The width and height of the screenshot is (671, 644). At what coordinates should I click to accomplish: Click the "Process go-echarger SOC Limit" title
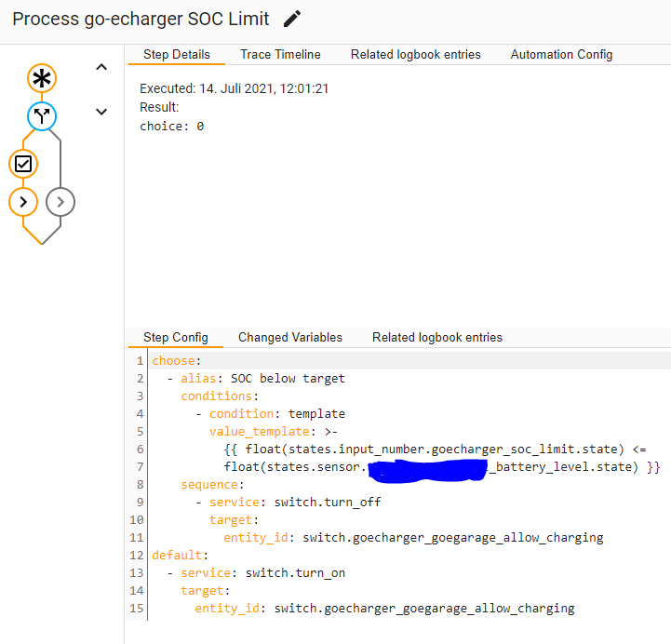[141, 19]
